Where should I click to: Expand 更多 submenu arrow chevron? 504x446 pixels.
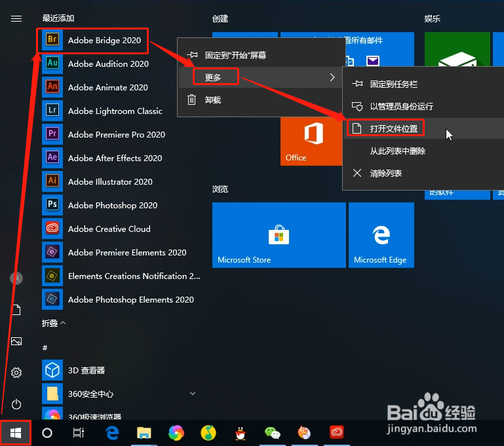332,77
